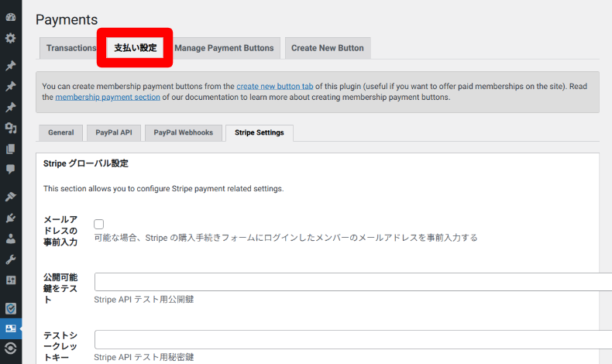Open the Pages icon in sidebar

point(11,149)
